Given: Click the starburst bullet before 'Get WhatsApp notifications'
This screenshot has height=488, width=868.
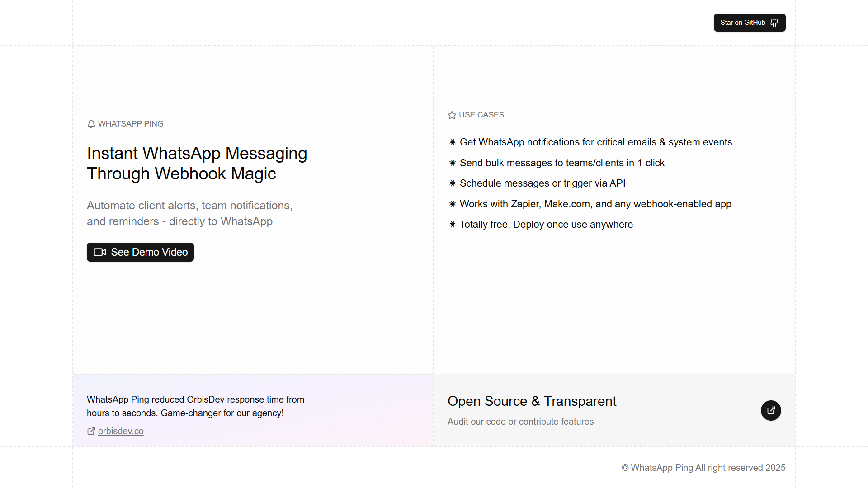Looking at the screenshot, I should (452, 142).
